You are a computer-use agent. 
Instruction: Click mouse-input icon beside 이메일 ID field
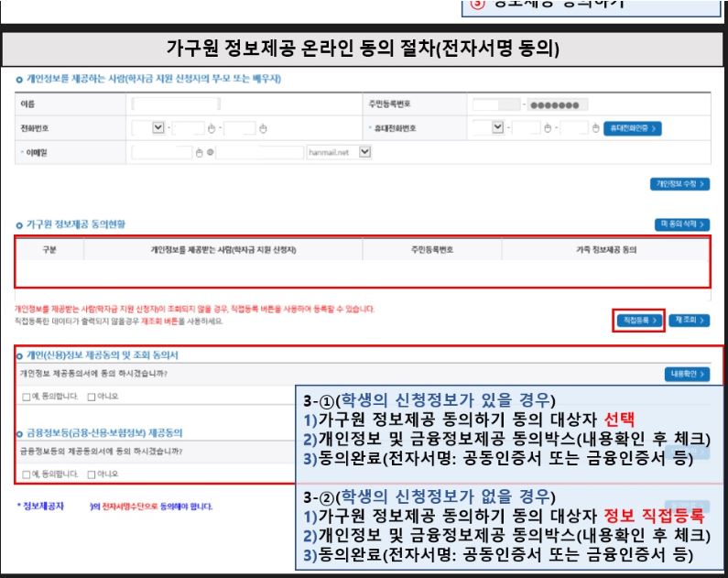point(200,153)
